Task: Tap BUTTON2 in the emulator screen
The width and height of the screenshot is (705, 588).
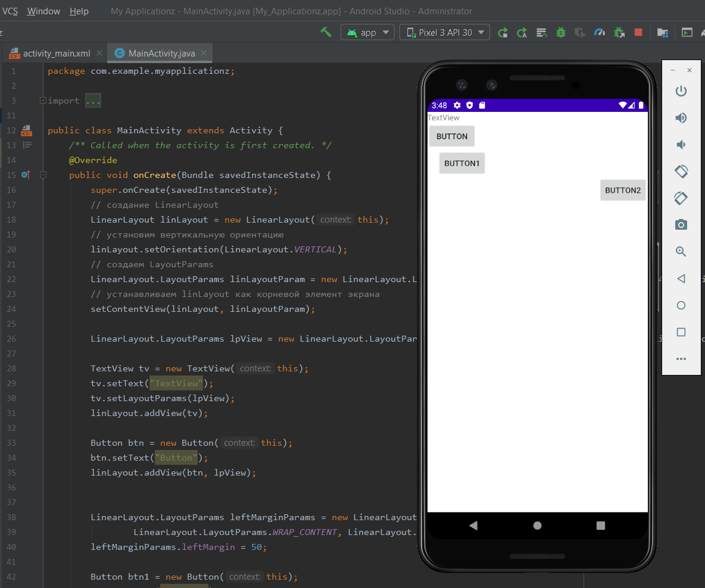Action: point(623,190)
